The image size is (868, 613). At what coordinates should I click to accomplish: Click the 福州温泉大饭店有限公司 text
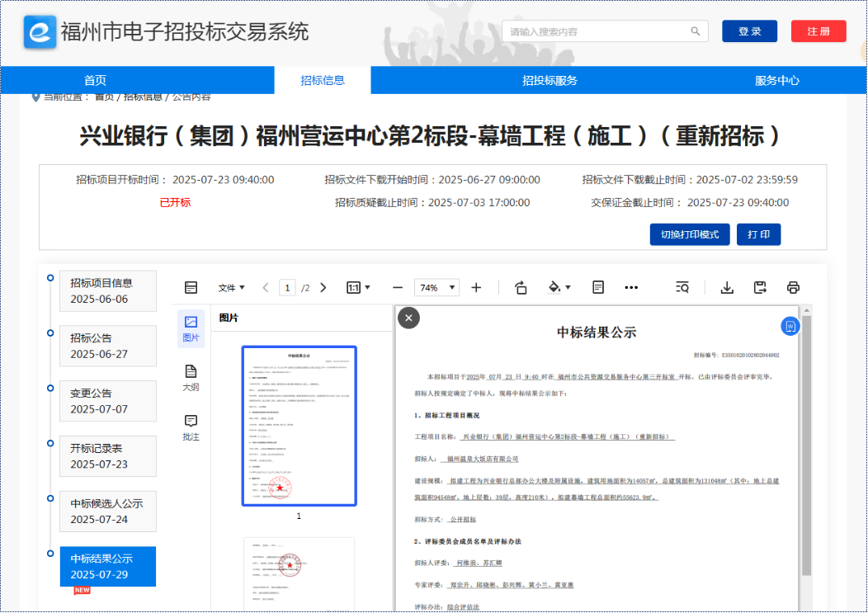tap(483, 459)
